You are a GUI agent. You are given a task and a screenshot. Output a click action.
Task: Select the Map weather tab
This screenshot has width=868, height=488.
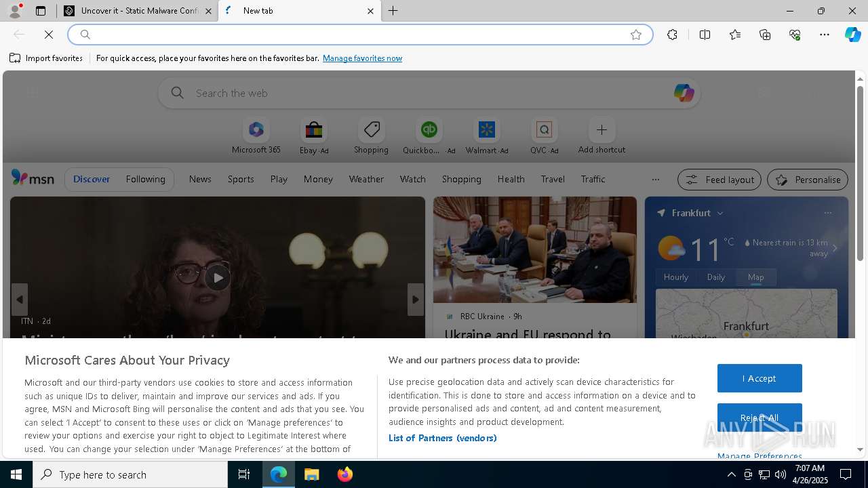coord(755,277)
